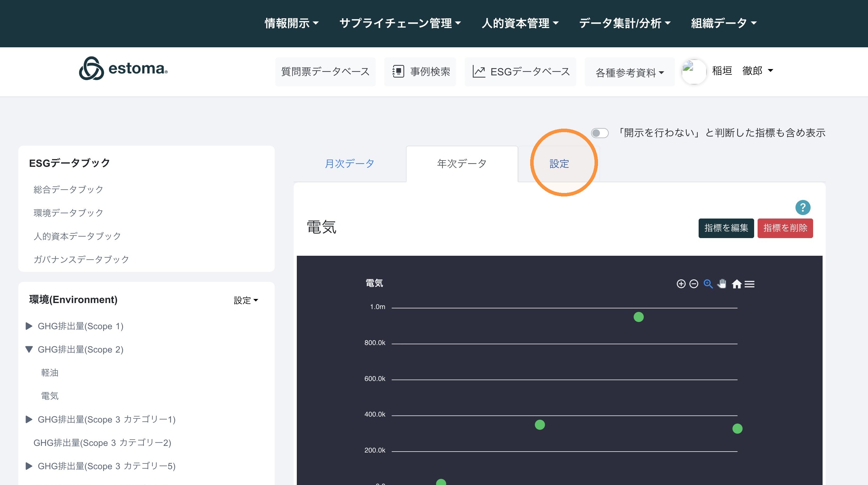The image size is (868, 485).
Task: Click the GHG排出量(Scope 1) label
Action: coord(80,326)
